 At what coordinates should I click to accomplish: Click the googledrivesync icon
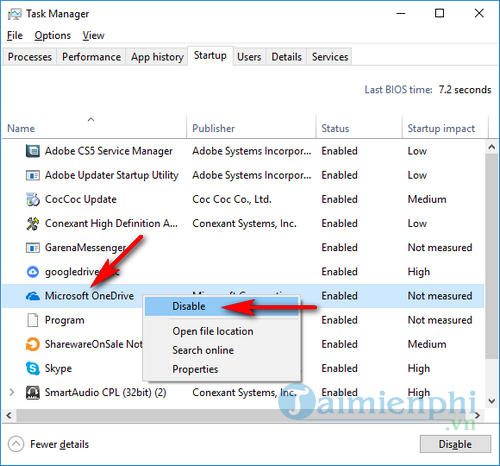coord(33,272)
